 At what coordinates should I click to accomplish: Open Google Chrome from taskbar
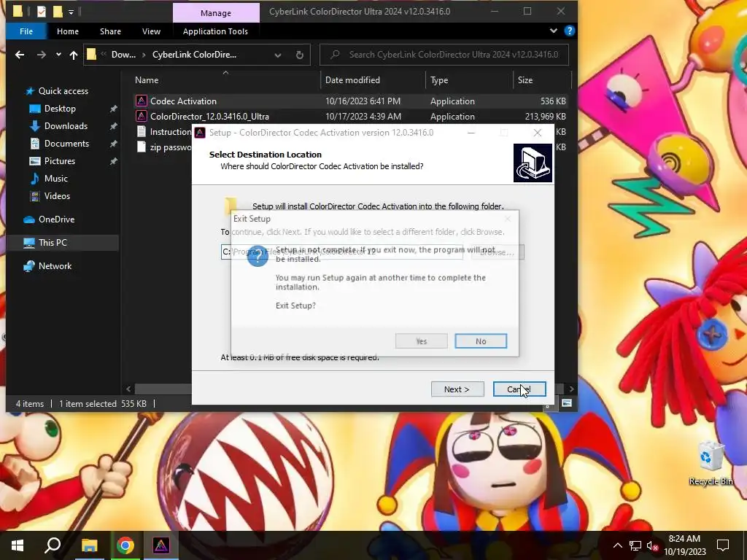[125, 545]
